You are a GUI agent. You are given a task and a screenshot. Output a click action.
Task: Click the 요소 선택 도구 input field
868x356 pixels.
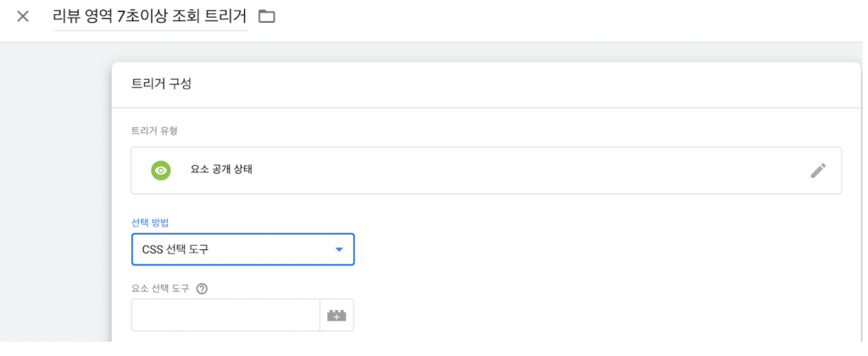tap(225, 315)
